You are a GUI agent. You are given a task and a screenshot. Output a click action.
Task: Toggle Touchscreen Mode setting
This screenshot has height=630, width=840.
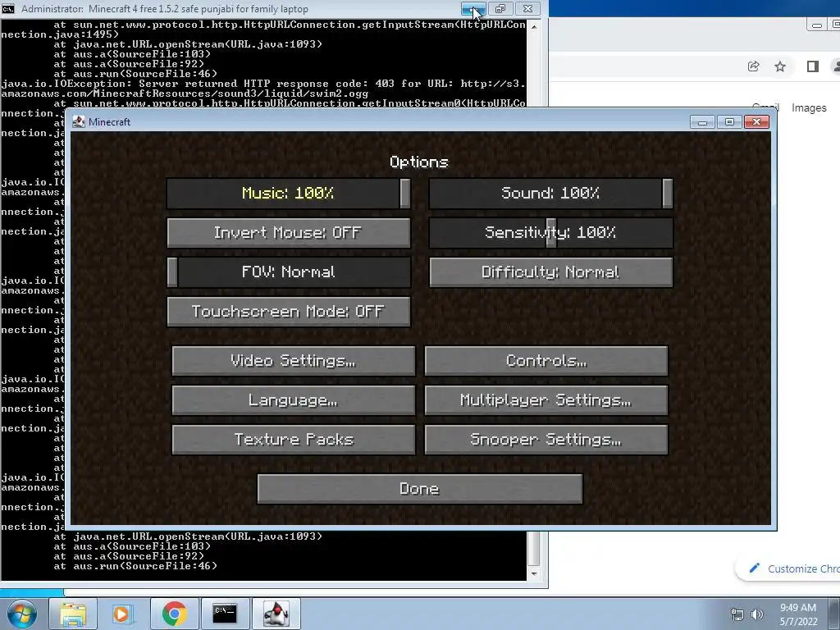point(289,312)
